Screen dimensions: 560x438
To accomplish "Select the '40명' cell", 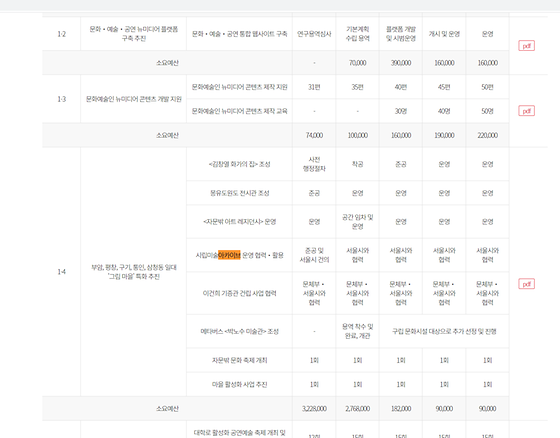I will (444, 111).
